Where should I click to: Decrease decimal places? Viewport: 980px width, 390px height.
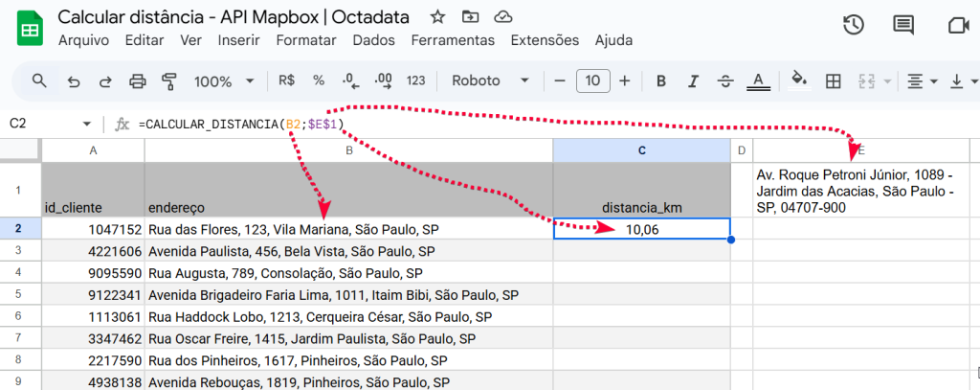coord(350,80)
